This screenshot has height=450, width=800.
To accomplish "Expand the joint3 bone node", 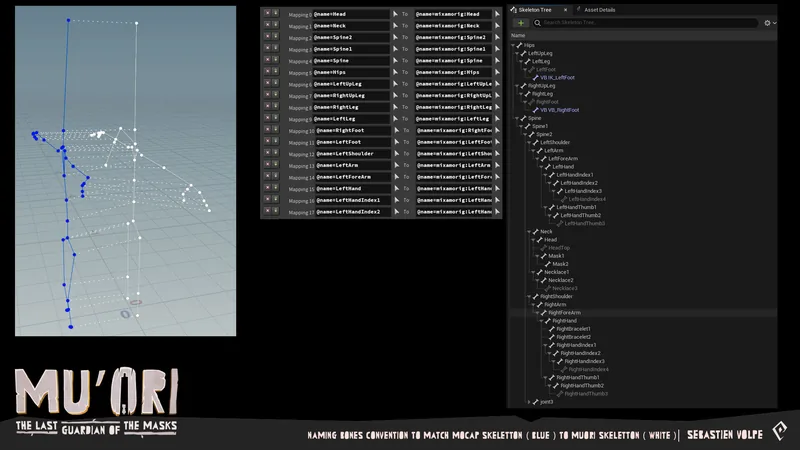I will 530,402.
